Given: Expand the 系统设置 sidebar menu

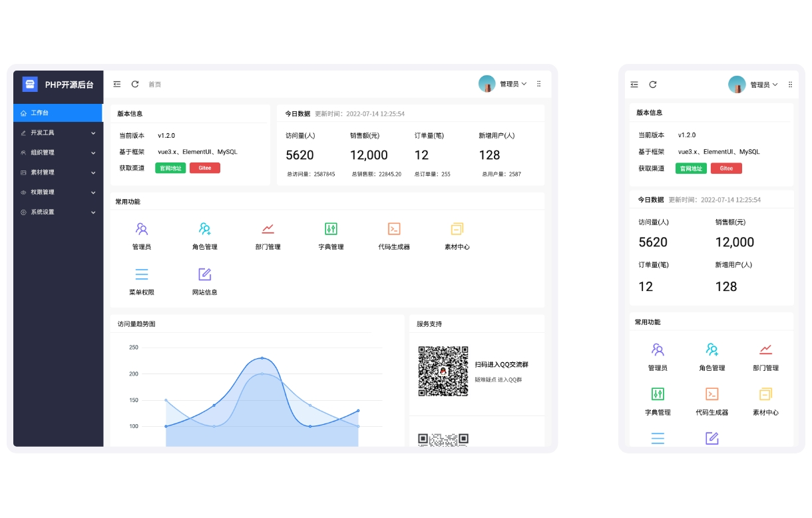Looking at the screenshot, I should point(58,212).
